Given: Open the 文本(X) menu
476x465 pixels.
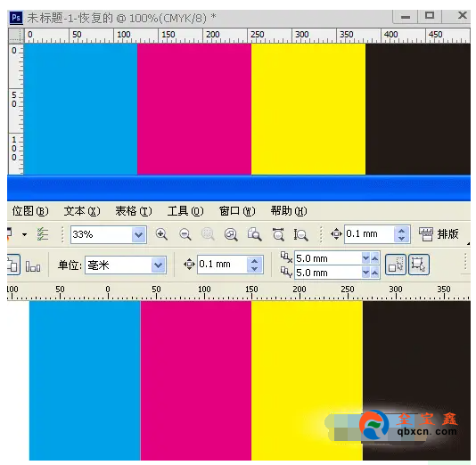Looking at the screenshot, I should click(82, 211).
